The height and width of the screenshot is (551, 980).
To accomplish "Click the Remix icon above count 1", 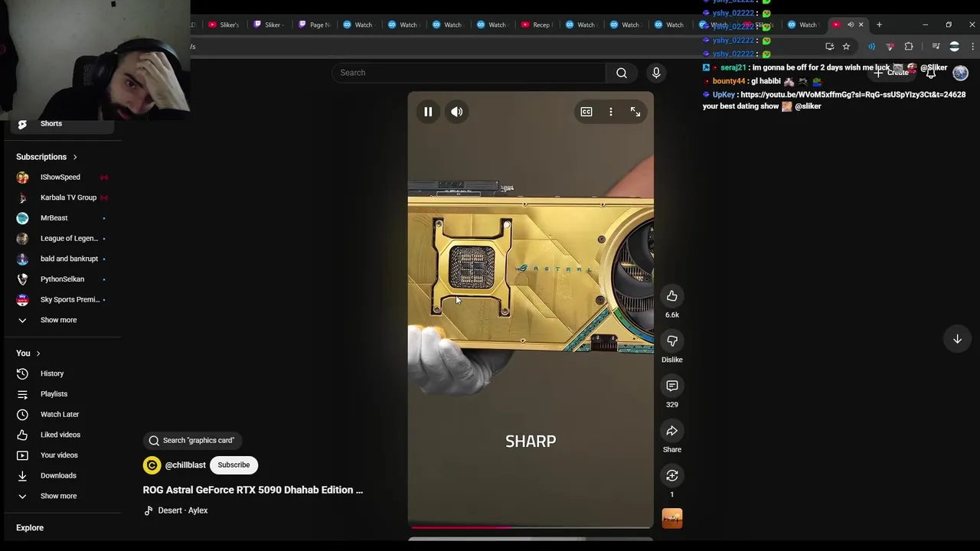I will tap(672, 476).
